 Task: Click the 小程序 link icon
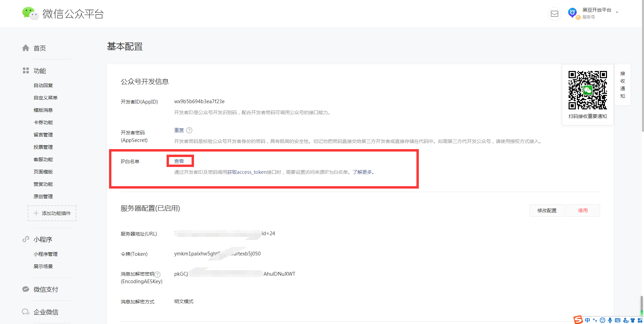pyautogui.click(x=26, y=239)
